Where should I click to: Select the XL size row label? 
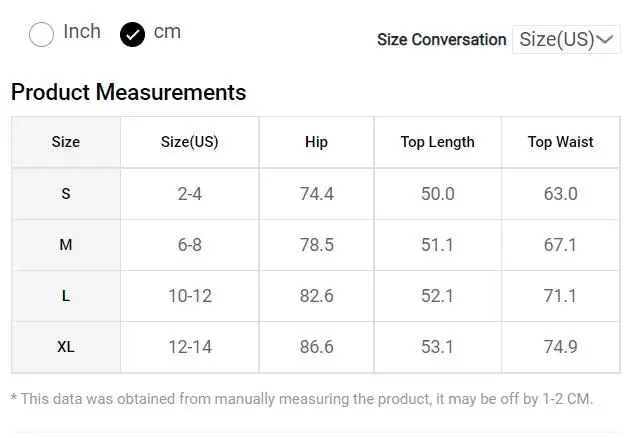coord(66,347)
